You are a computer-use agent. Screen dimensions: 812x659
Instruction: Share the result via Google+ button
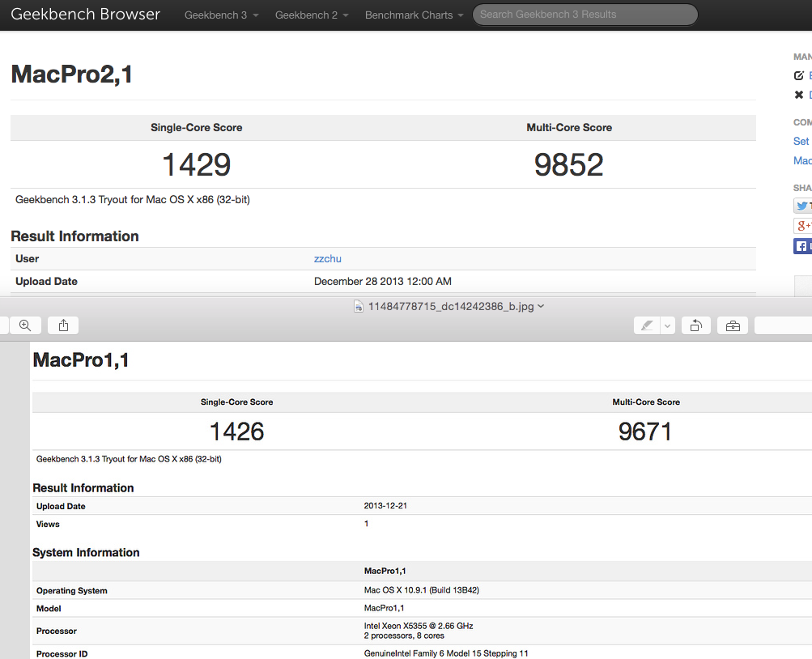[802, 226]
